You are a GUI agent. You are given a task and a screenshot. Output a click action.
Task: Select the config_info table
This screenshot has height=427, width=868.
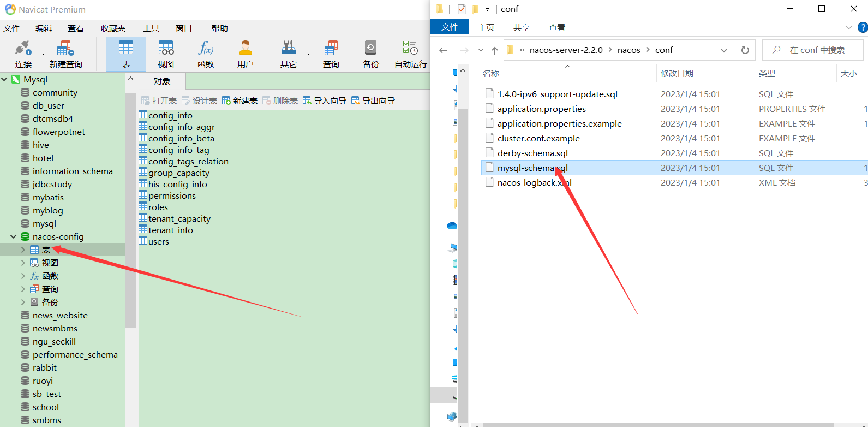[170, 115]
